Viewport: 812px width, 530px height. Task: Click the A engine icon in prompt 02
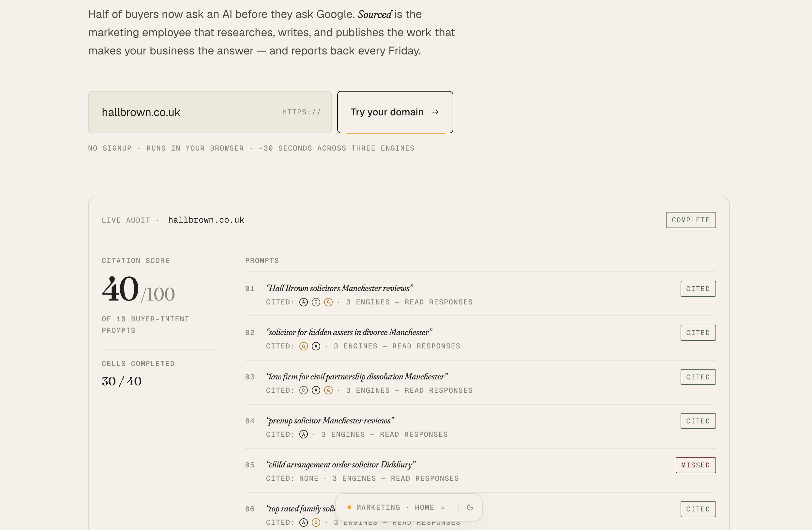tap(316, 346)
